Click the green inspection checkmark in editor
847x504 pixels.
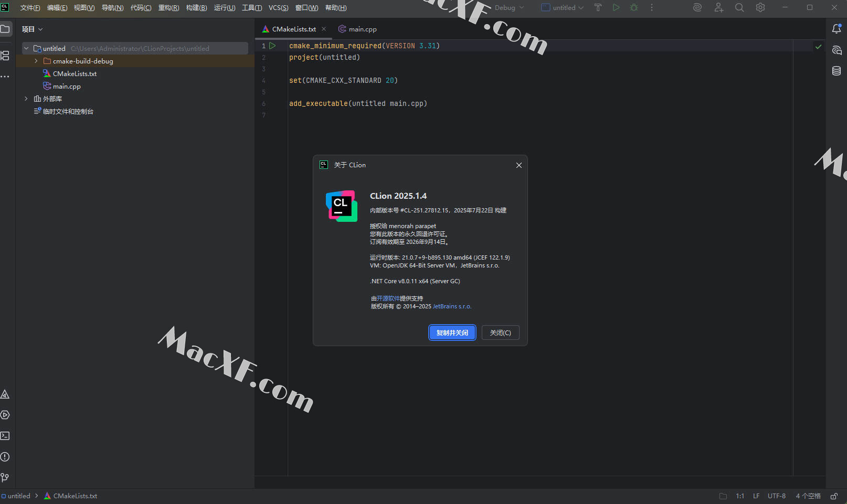pyautogui.click(x=818, y=47)
